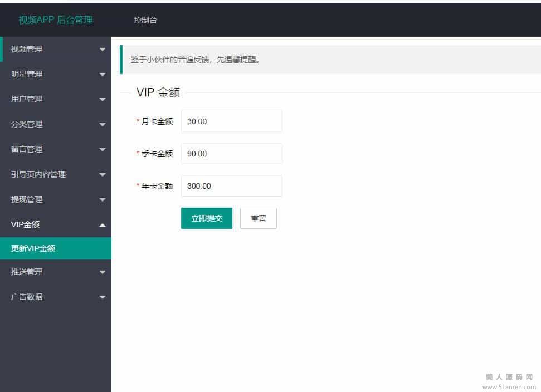Collapse the VIP金额 menu arrow
Image resolution: width=541 pixels, height=392 pixels.
click(x=102, y=225)
